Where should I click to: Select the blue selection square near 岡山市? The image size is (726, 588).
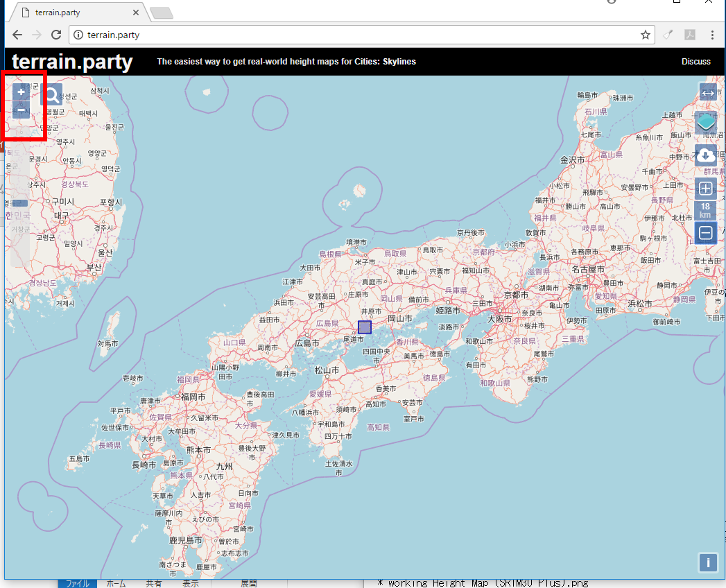[x=365, y=327]
